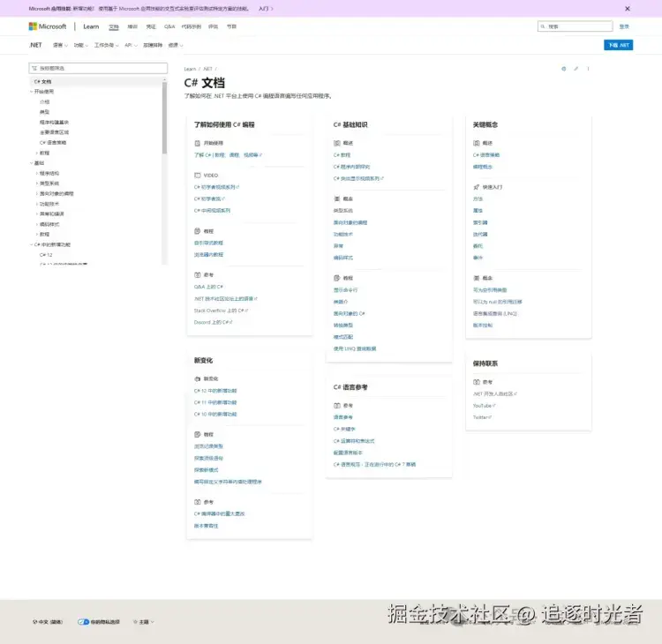Image resolution: width=662 pixels, height=644 pixels.
Task: Expand the 资源 dropdown
Action: pyautogui.click(x=176, y=45)
